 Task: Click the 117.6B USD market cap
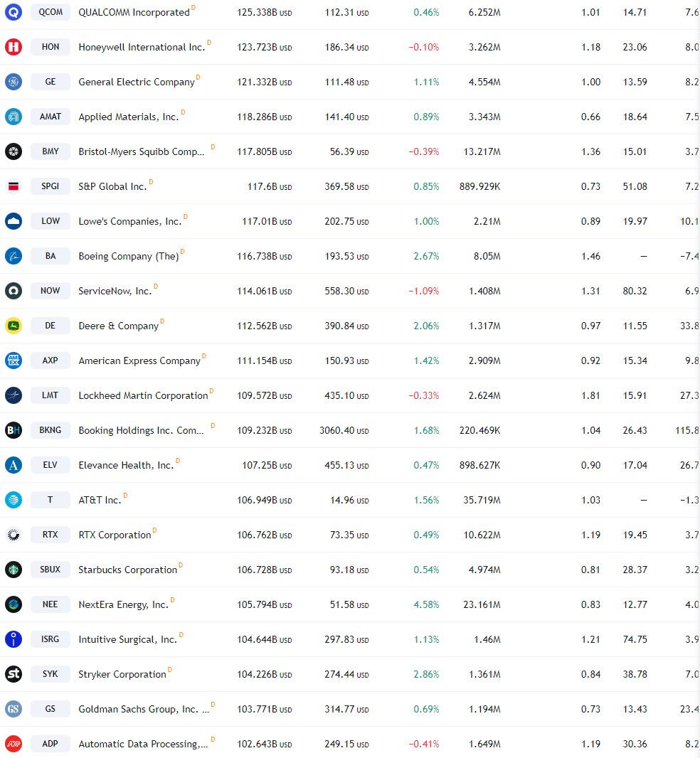(x=270, y=186)
